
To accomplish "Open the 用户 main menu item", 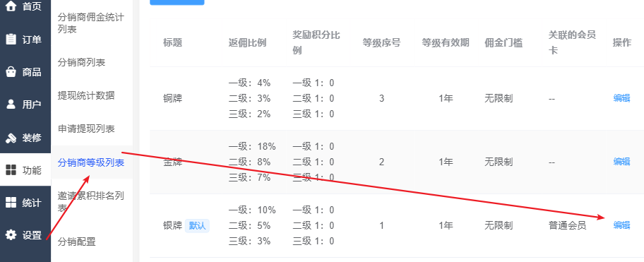I will pyautogui.click(x=25, y=105).
